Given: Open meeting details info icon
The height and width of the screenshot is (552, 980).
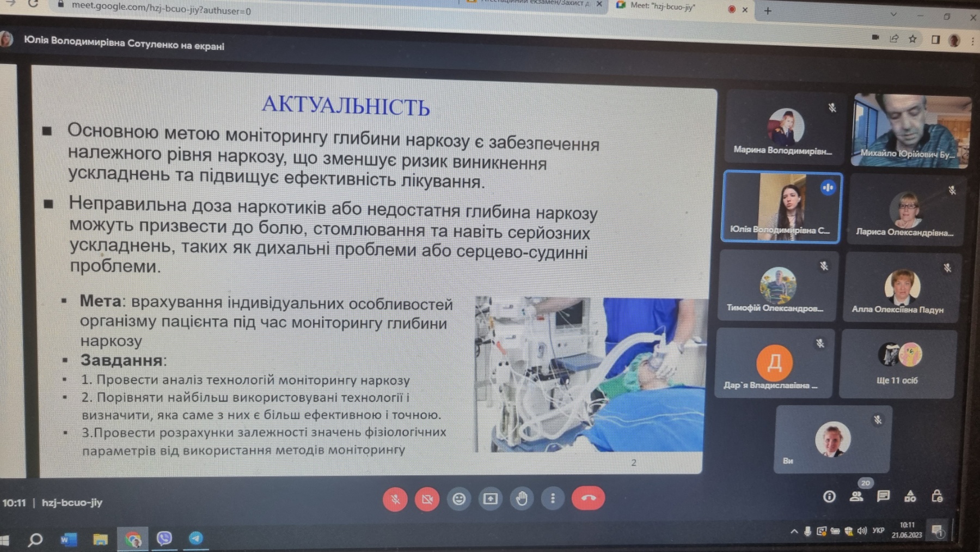Looking at the screenshot, I should click(x=829, y=496).
